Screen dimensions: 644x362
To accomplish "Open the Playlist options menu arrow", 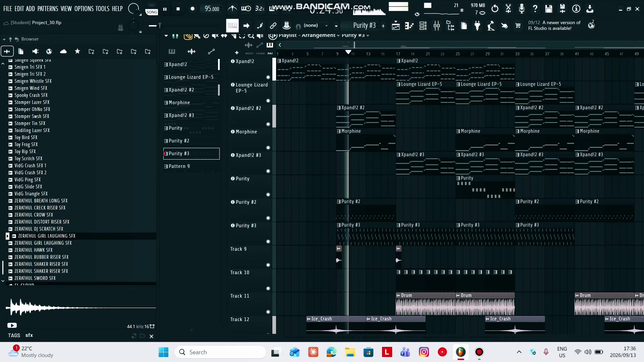I will (x=166, y=36).
